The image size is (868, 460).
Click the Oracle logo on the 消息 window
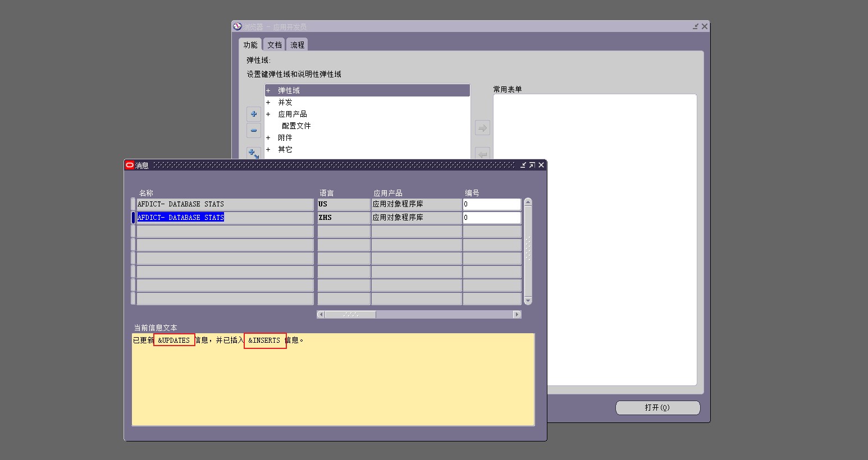[129, 164]
